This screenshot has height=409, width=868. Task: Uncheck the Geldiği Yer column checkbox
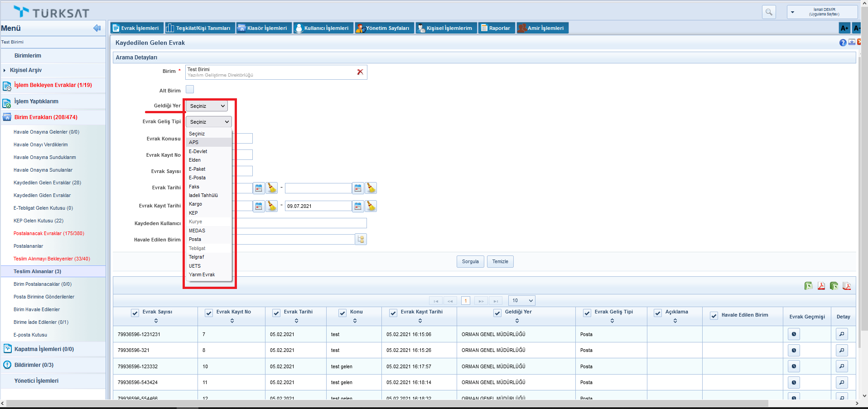(497, 313)
